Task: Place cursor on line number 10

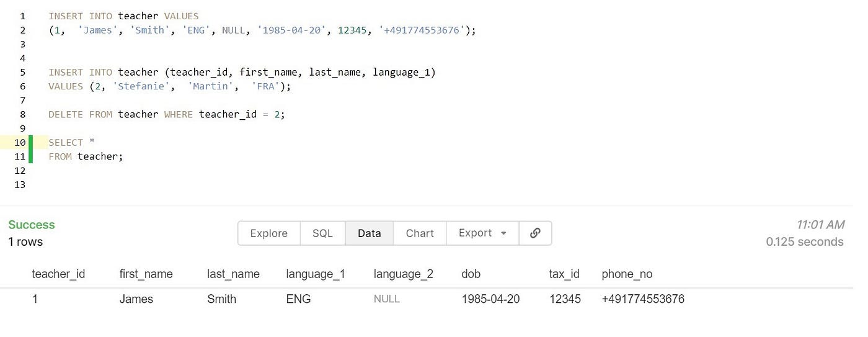Action: (20, 142)
